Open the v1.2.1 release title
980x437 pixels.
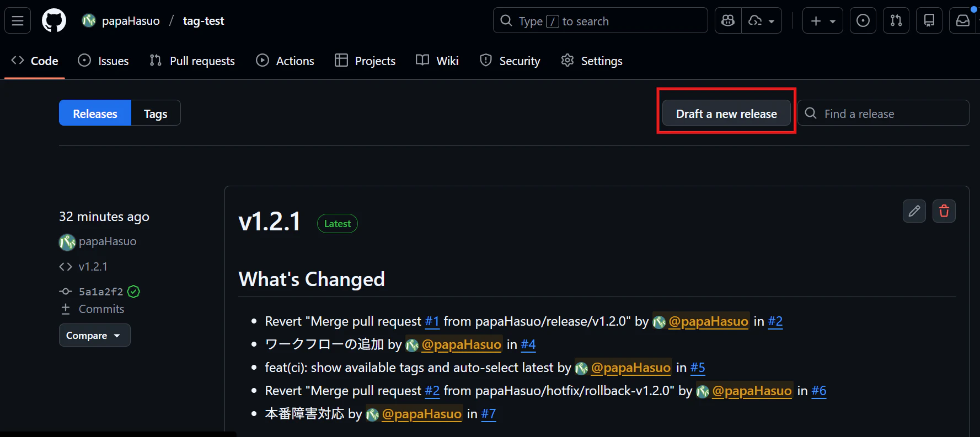tap(270, 222)
